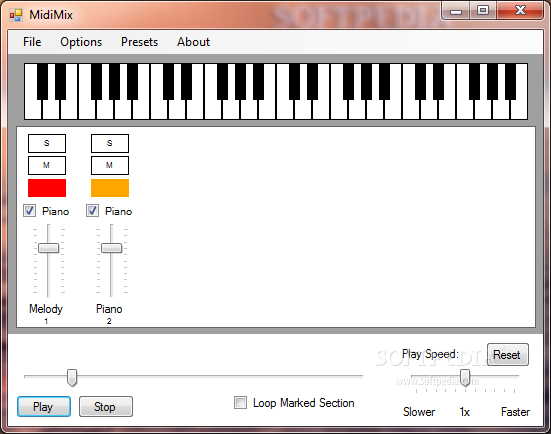The height and width of the screenshot is (434, 551).
Task: Solo the Melody track
Action: (x=47, y=143)
